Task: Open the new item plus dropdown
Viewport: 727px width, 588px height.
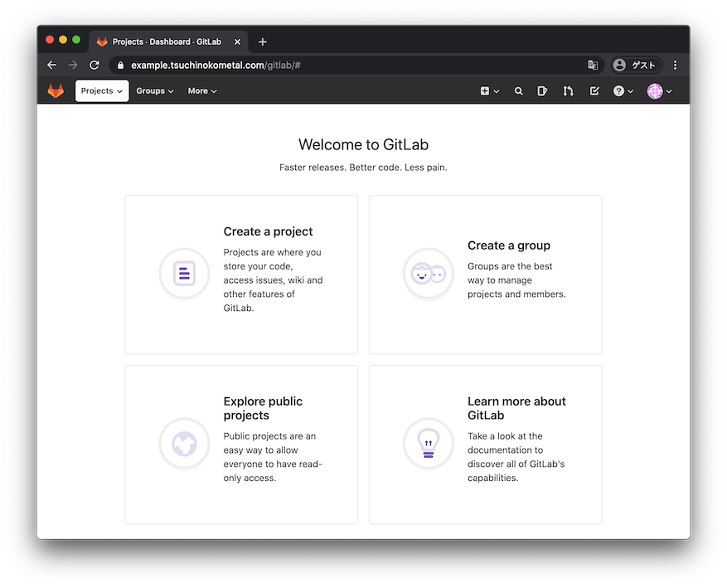Action: tap(490, 91)
